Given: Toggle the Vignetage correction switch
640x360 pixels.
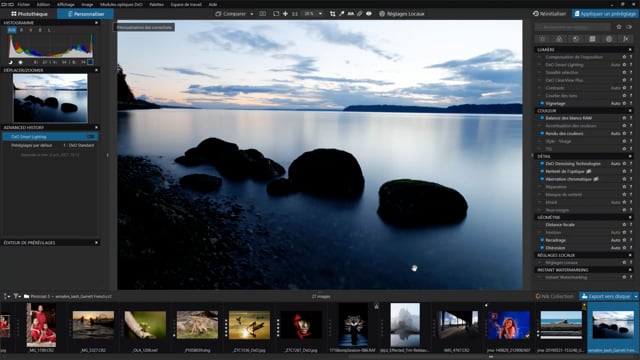Looking at the screenshot, I should point(542,103).
